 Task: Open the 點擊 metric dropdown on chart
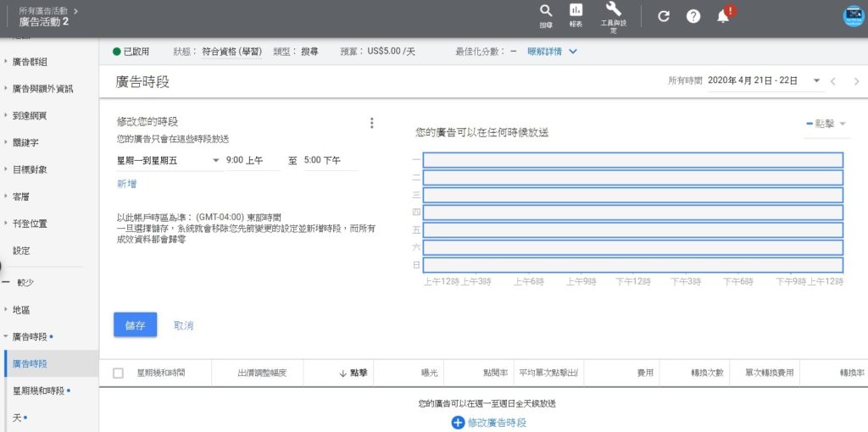(826, 124)
